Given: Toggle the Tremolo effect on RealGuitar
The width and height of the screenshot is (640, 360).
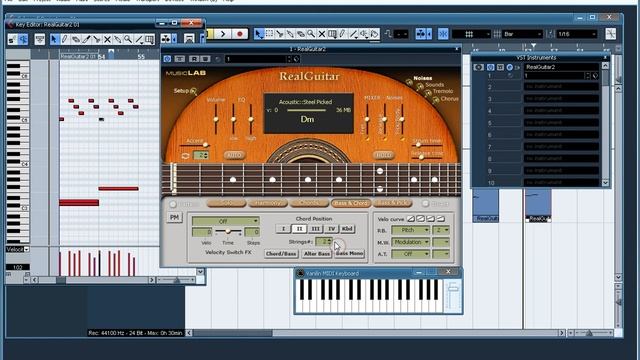Looking at the screenshot, I should [x=428, y=93].
